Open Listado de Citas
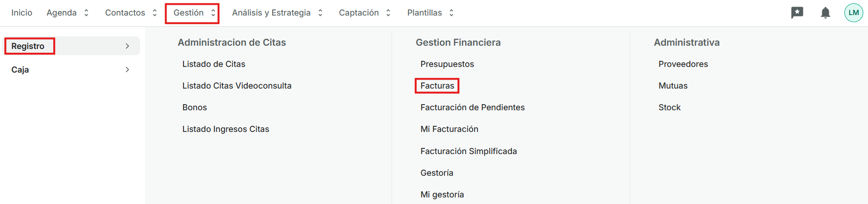The image size is (868, 204). [x=214, y=64]
